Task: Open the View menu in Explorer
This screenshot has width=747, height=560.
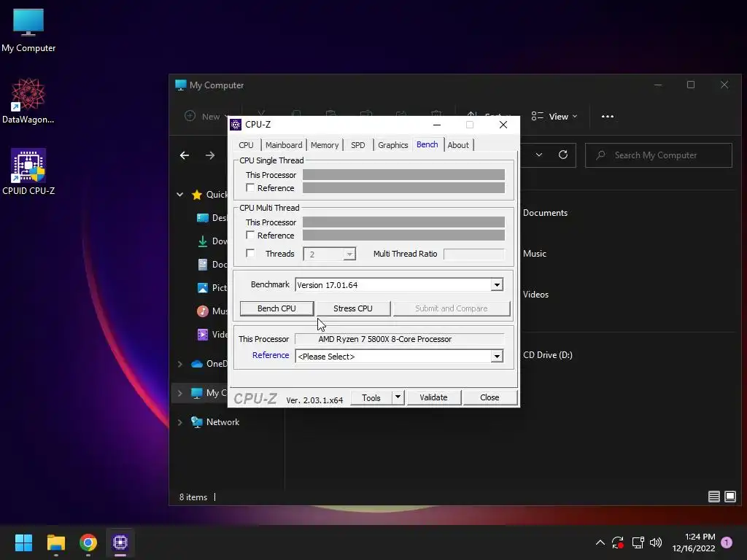Action: pos(554,116)
